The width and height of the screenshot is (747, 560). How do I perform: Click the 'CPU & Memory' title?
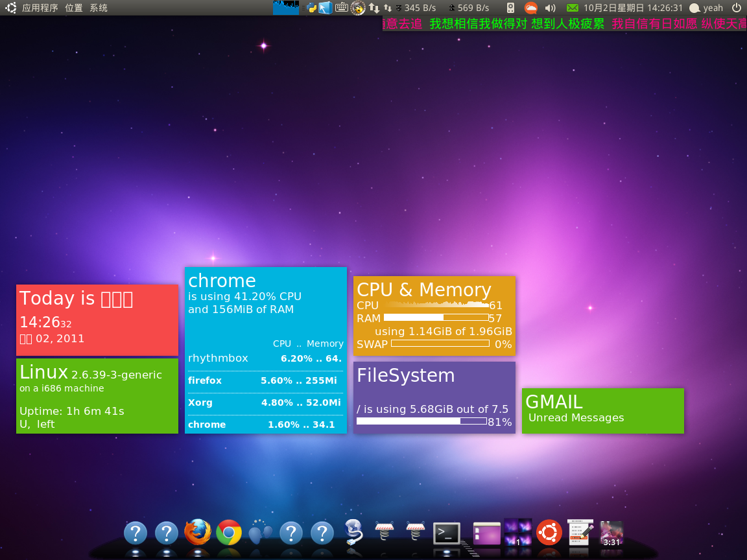[x=424, y=290]
